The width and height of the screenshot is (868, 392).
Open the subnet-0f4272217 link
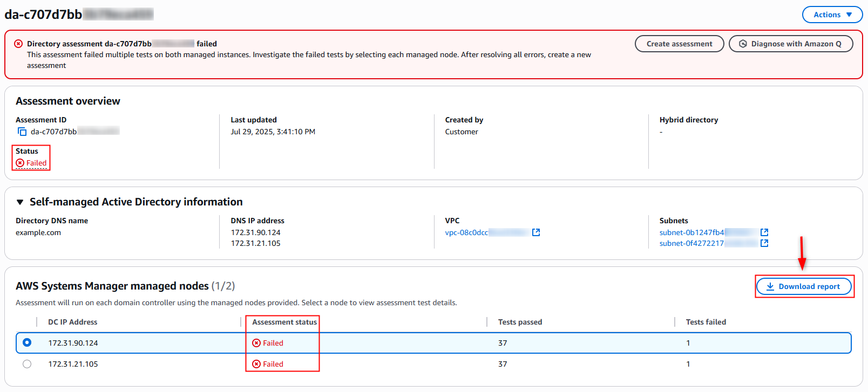click(708, 243)
